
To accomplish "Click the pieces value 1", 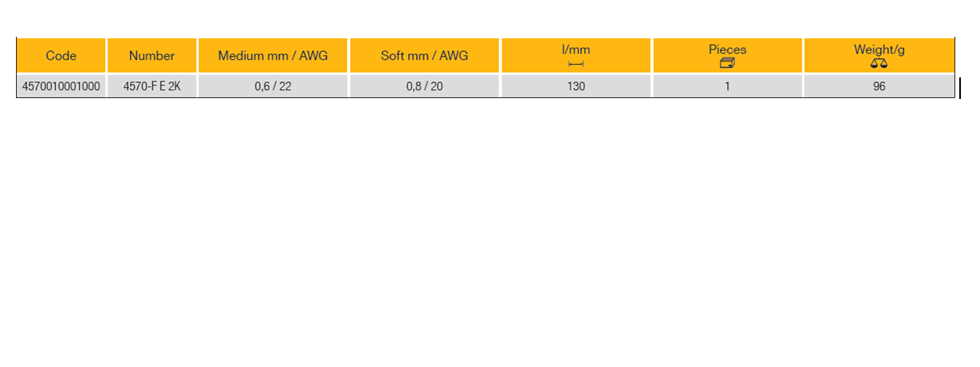I will tap(727, 86).
